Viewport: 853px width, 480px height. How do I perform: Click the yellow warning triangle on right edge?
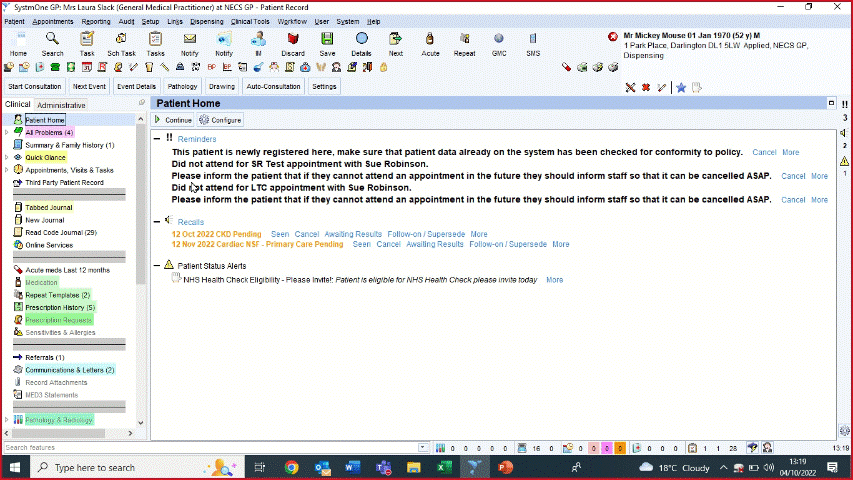(x=844, y=161)
